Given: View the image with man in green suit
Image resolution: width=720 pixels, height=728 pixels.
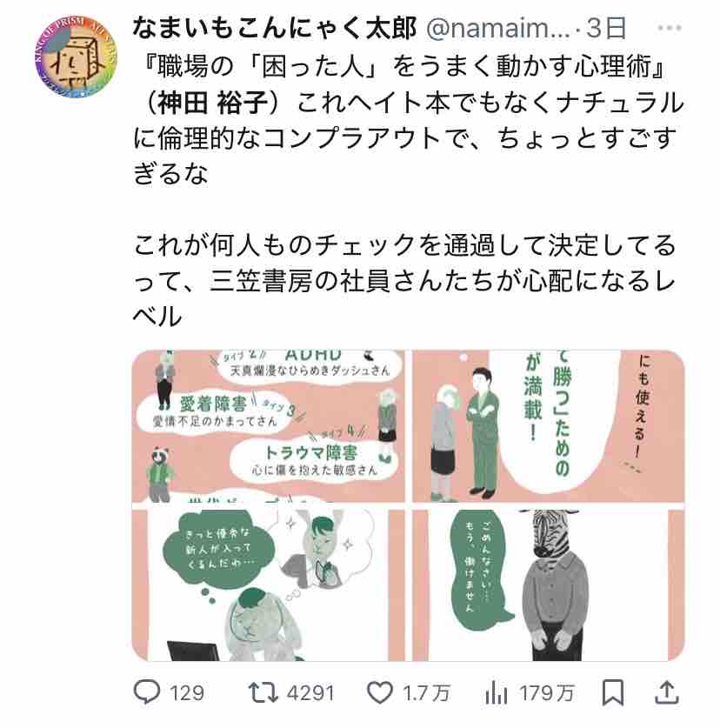Looking at the screenshot, I should click(549, 425).
